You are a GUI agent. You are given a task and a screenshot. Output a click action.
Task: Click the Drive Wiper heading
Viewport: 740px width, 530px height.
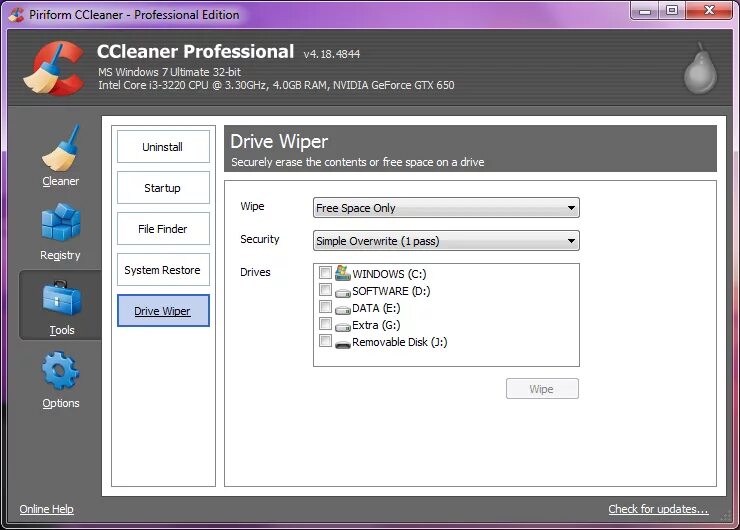[279, 142]
